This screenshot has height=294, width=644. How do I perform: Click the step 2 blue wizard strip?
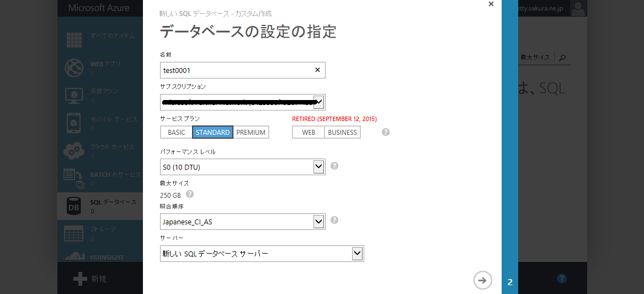pyautogui.click(x=510, y=147)
